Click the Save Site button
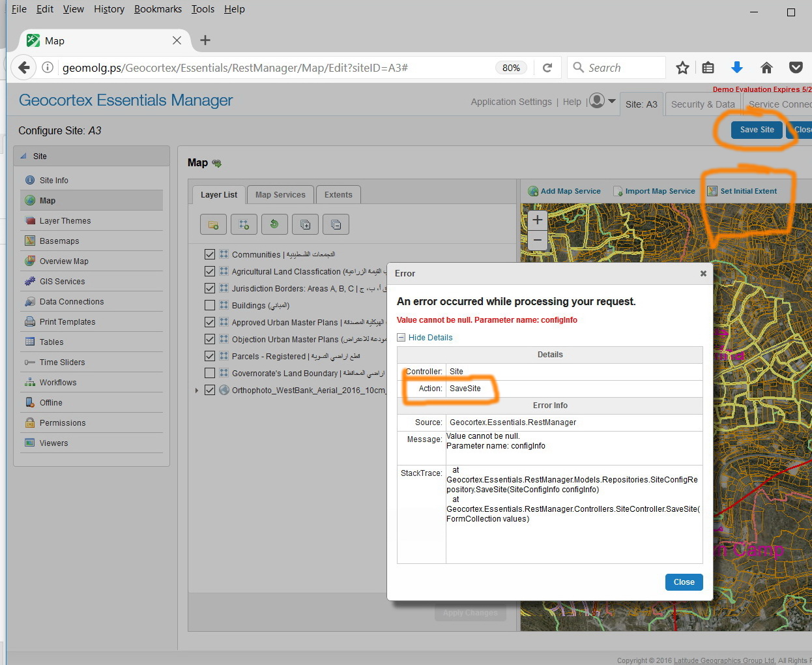The width and height of the screenshot is (812, 665). [757, 130]
